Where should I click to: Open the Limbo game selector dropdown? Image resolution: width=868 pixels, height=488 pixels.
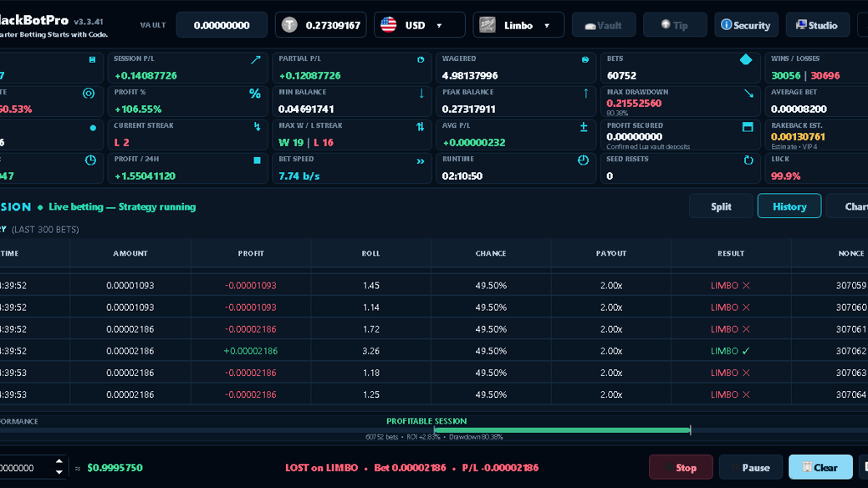click(x=518, y=25)
